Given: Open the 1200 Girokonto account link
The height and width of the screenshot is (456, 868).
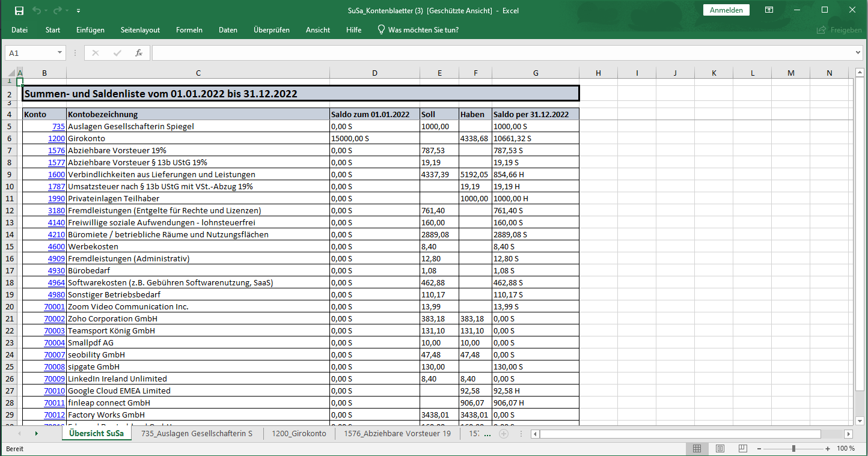Looking at the screenshot, I should pyautogui.click(x=57, y=138).
